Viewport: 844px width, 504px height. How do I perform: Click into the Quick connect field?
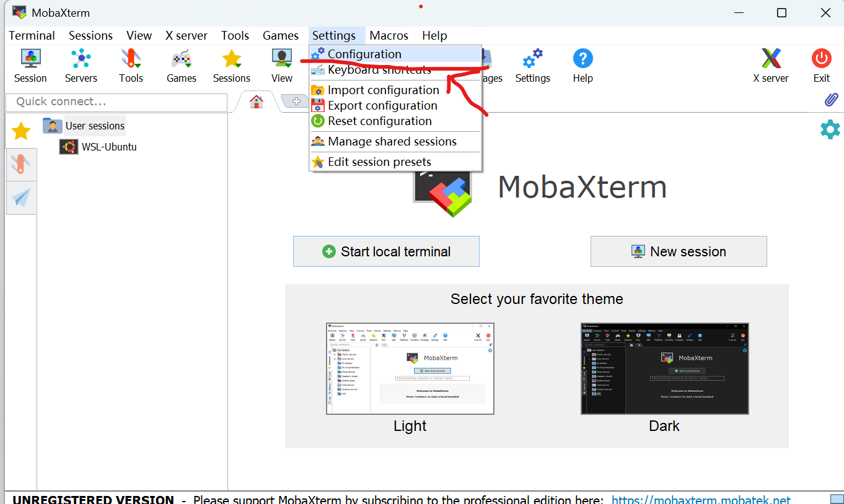(116, 102)
